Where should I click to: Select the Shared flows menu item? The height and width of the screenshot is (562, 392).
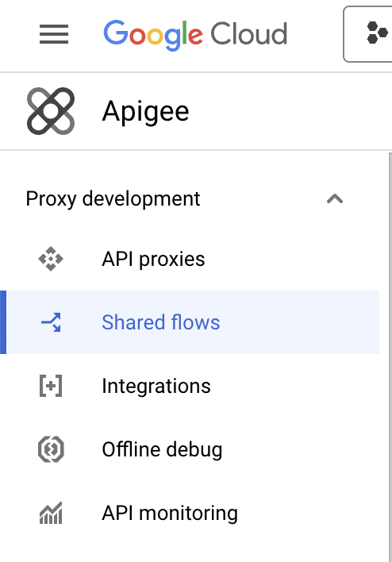click(x=160, y=322)
